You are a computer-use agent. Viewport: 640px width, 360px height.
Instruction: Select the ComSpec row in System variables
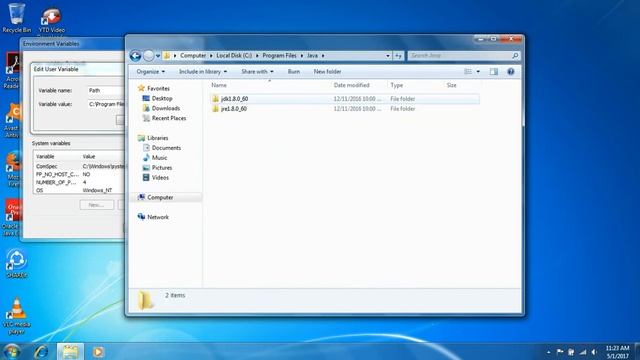80,167
